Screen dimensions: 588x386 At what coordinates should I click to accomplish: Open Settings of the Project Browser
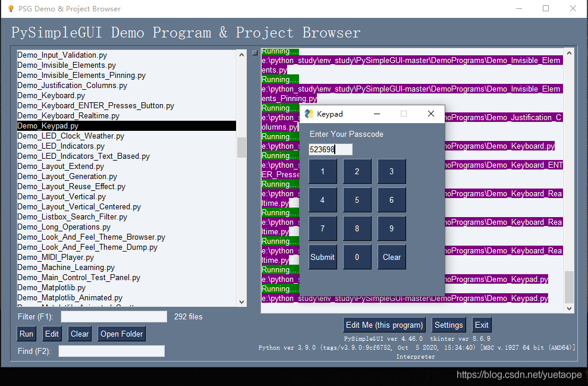click(448, 325)
